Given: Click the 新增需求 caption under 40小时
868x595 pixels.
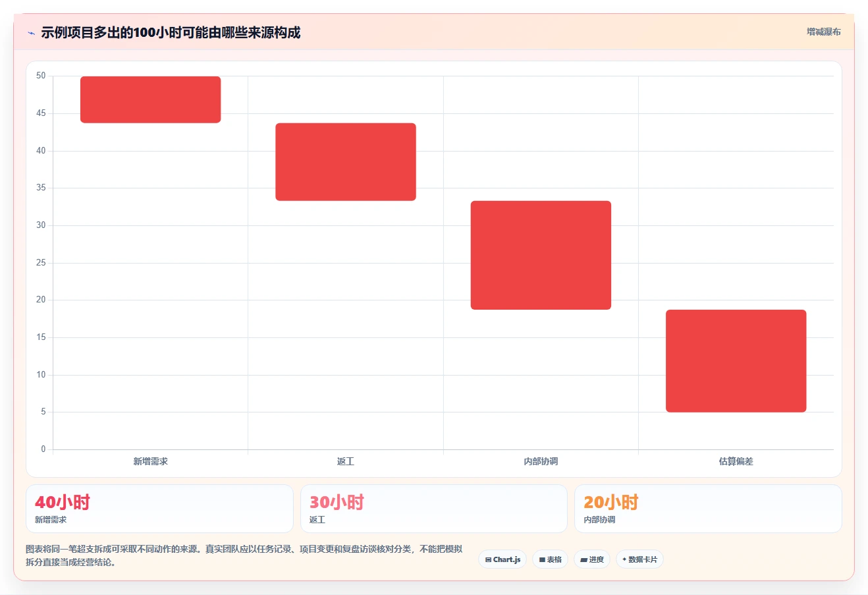Looking at the screenshot, I should click(51, 520).
